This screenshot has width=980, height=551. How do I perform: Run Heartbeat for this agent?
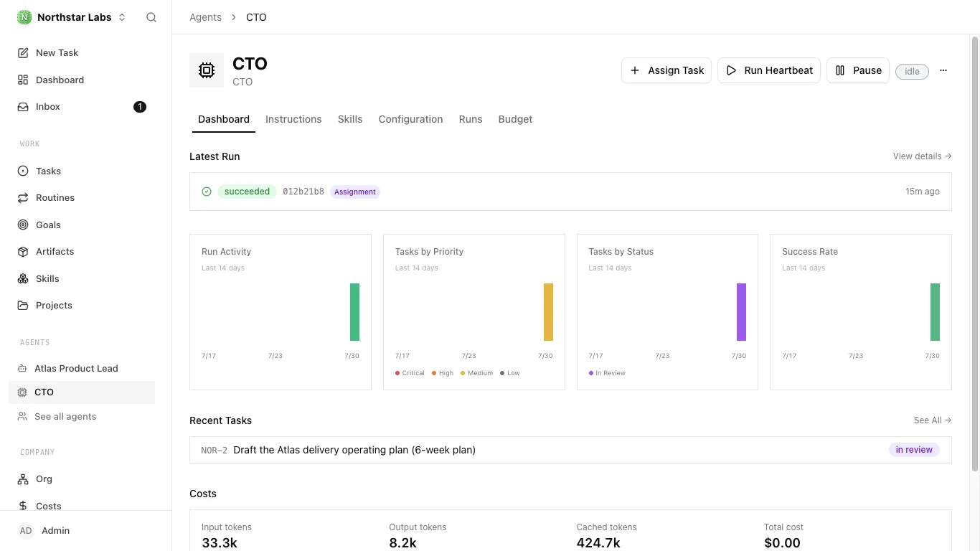tap(769, 70)
